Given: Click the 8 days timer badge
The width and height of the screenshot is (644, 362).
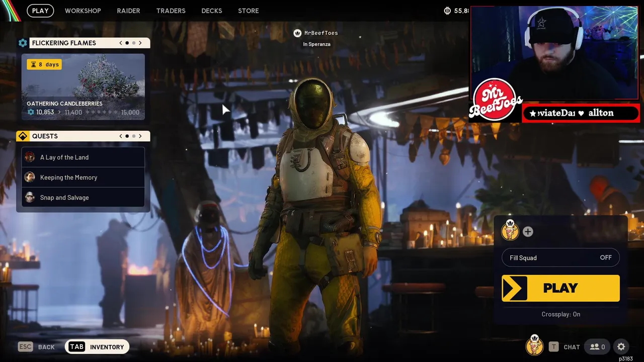Looking at the screenshot, I should (44, 64).
